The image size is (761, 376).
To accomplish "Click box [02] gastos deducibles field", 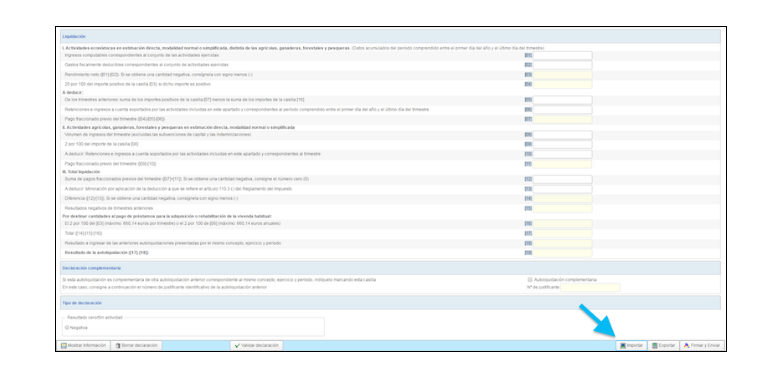I will [562, 65].
